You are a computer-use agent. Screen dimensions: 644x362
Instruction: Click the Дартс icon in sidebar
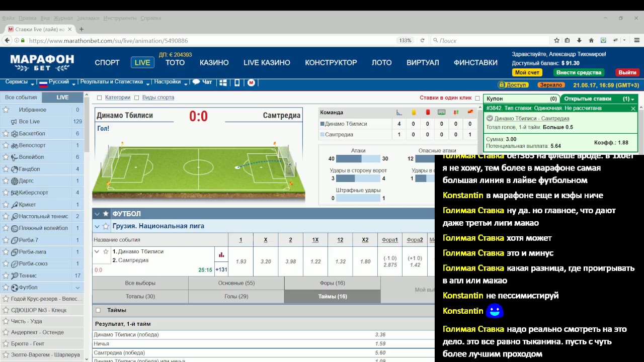pyautogui.click(x=15, y=181)
